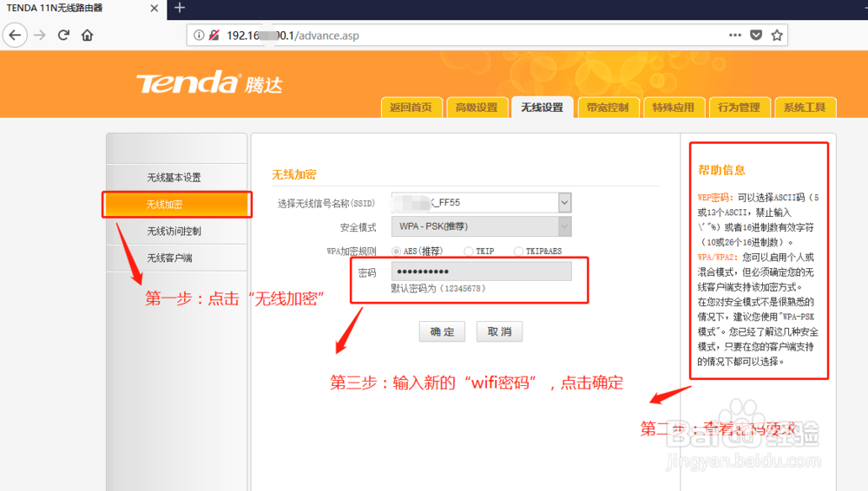
Task: Expand 安全模式 WPA-PSK dropdown
Action: click(564, 226)
